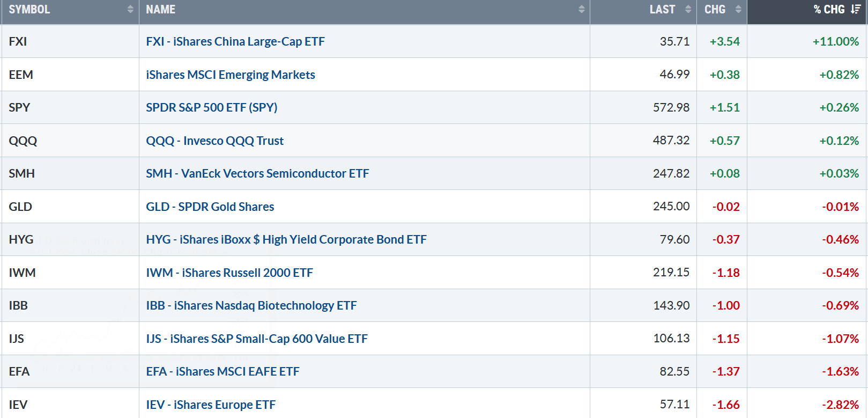Click IEV change value -1.66

[726, 405]
